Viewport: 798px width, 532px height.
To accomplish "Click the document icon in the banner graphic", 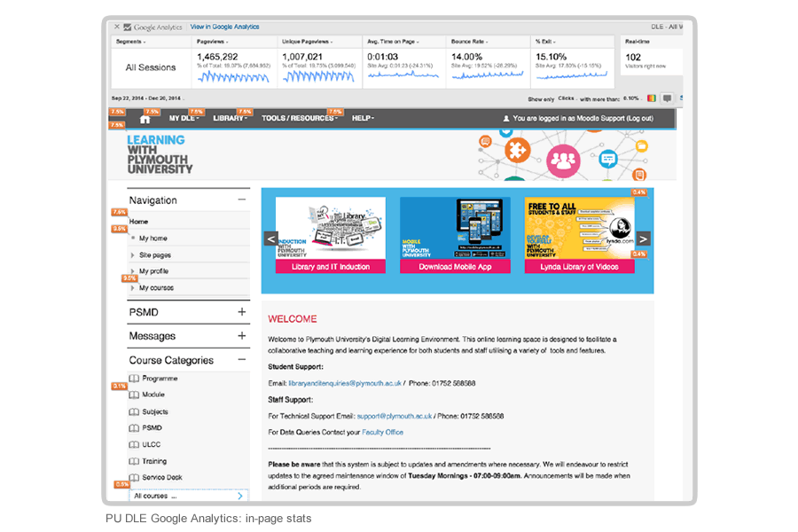I will (x=640, y=174).
